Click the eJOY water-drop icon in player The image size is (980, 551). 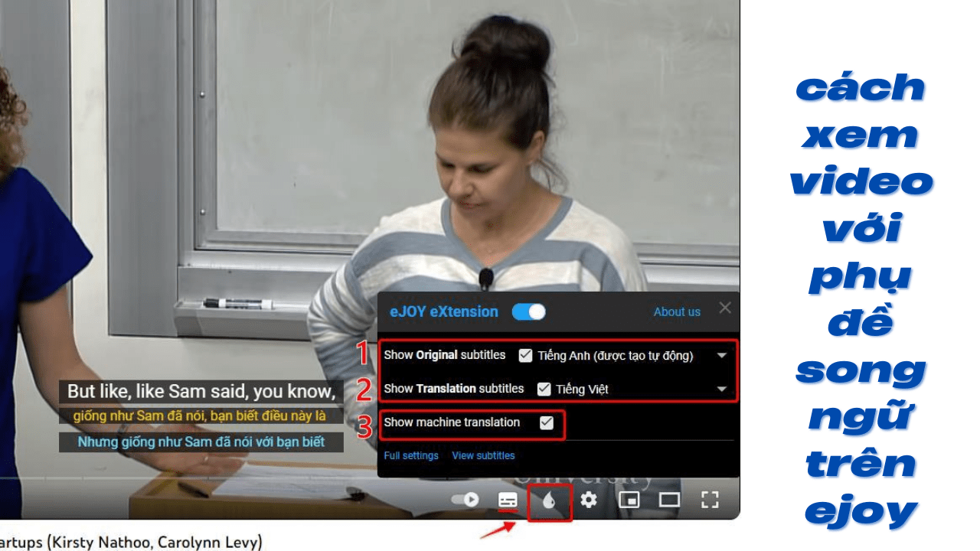[x=549, y=500]
